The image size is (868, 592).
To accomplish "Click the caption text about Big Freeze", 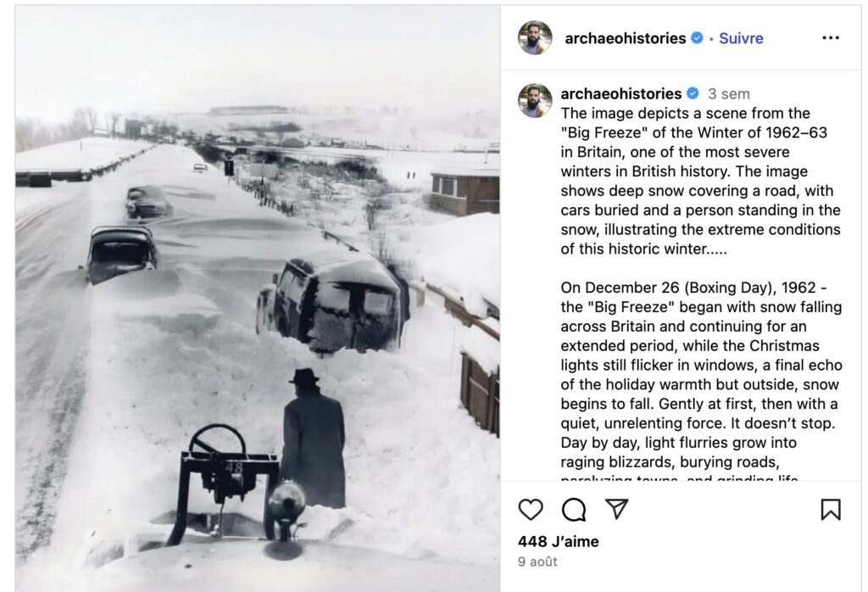I will click(700, 182).
